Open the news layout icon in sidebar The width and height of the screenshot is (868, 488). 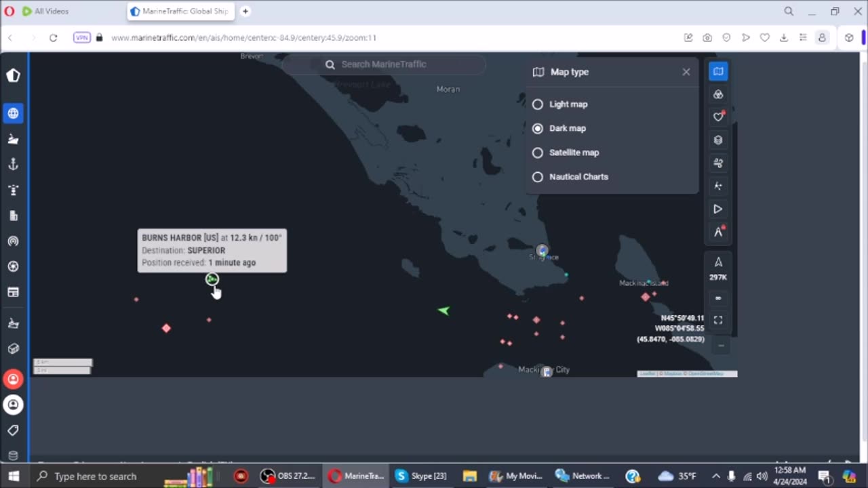tap(14, 292)
